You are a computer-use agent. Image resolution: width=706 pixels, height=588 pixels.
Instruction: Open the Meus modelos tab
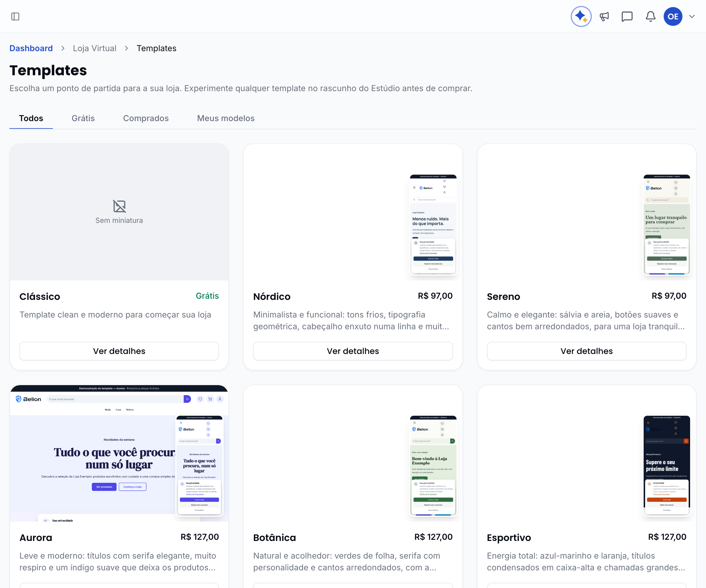click(226, 118)
